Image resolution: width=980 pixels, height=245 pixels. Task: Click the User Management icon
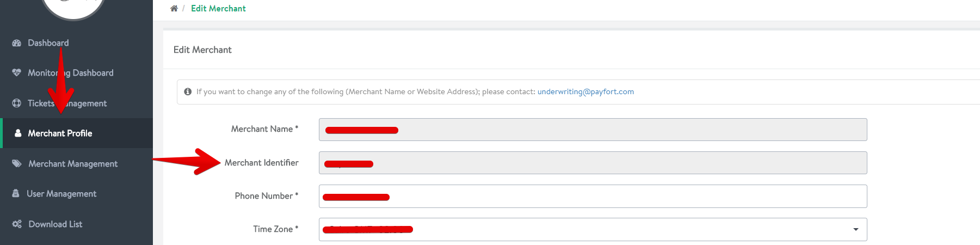pos(16,193)
